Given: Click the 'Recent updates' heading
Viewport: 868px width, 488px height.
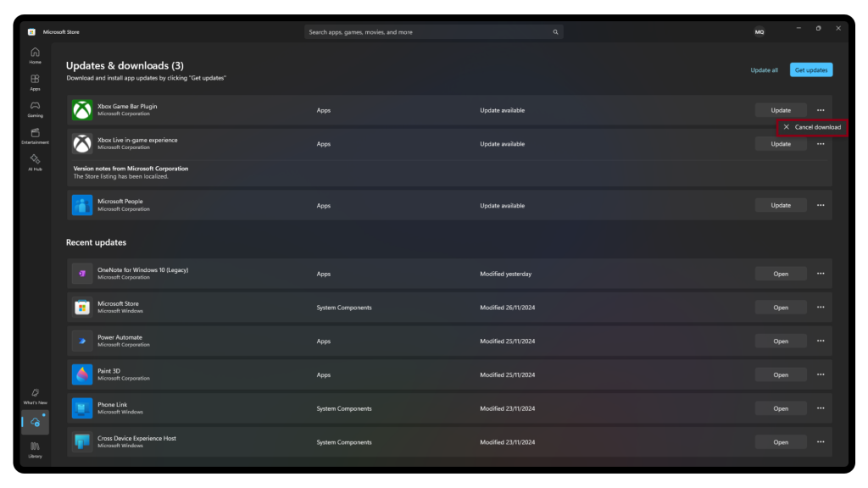Looking at the screenshot, I should pos(96,242).
